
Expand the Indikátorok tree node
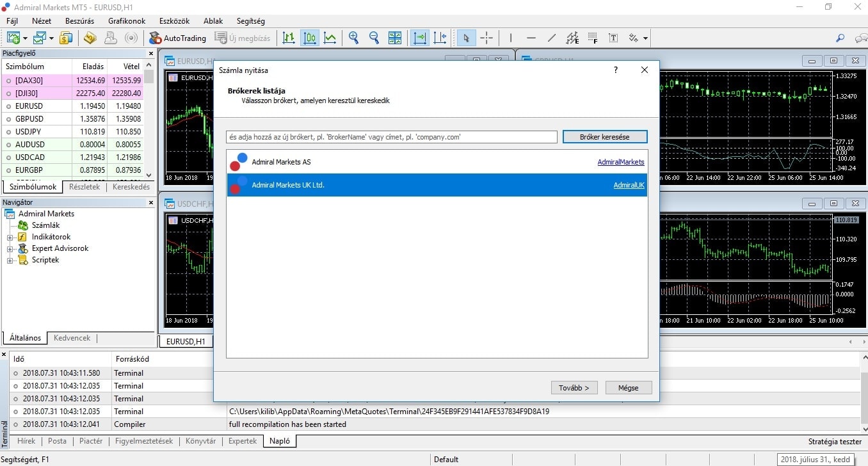pyautogui.click(x=10, y=237)
